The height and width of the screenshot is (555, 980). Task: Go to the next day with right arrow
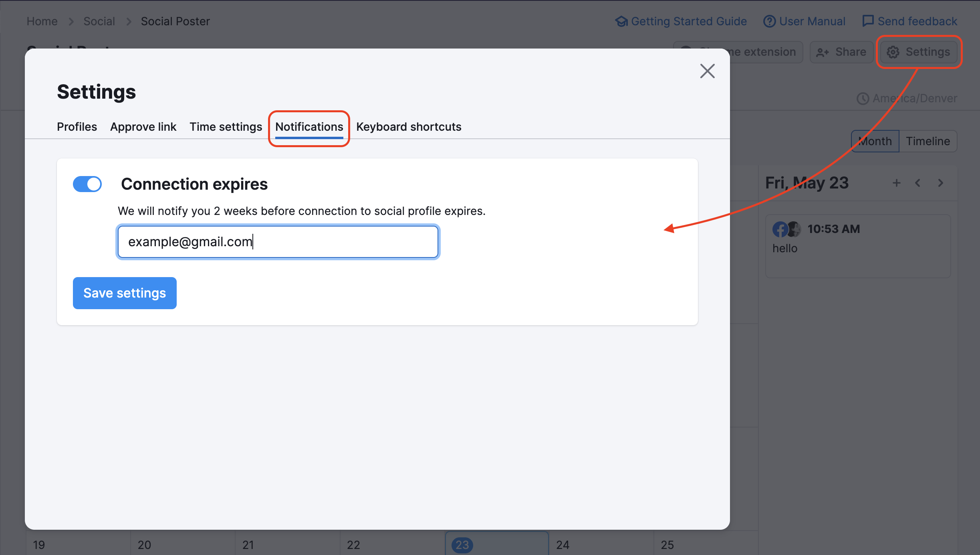[x=940, y=183]
